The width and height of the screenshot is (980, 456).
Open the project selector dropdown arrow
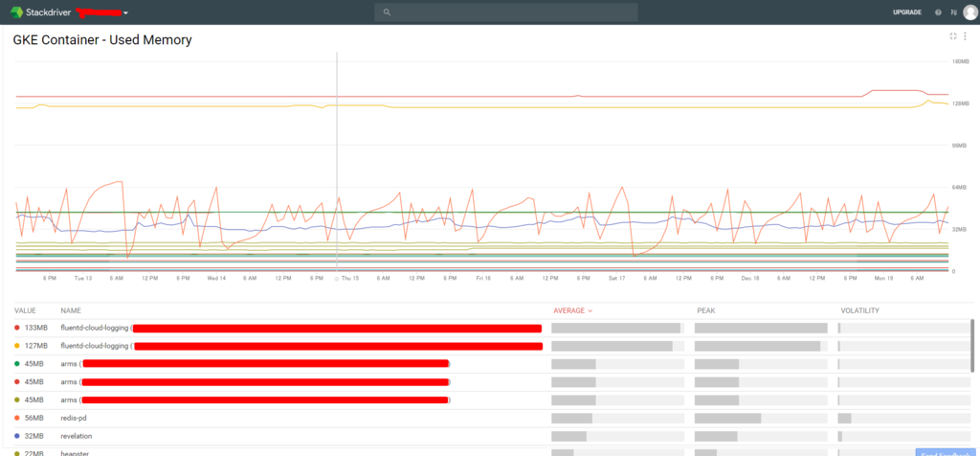[125, 13]
